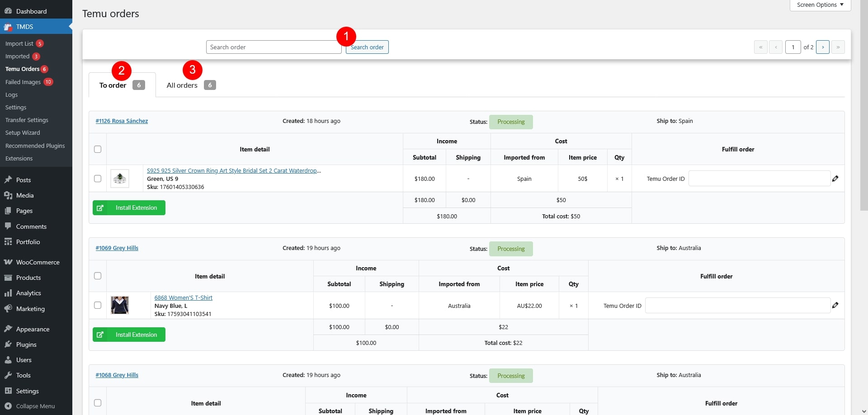
Task: Select all items in order #1068
Action: [x=98, y=403]
